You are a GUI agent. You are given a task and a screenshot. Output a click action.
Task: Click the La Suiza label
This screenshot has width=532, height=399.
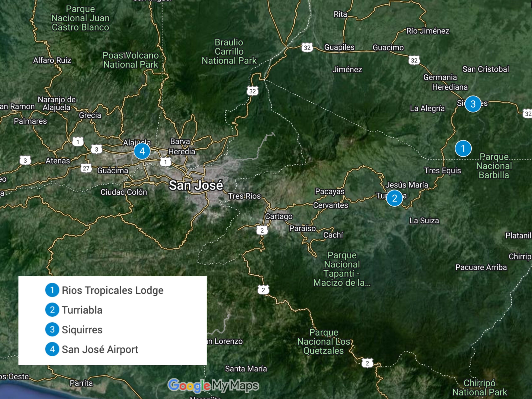tap(424, 220)
